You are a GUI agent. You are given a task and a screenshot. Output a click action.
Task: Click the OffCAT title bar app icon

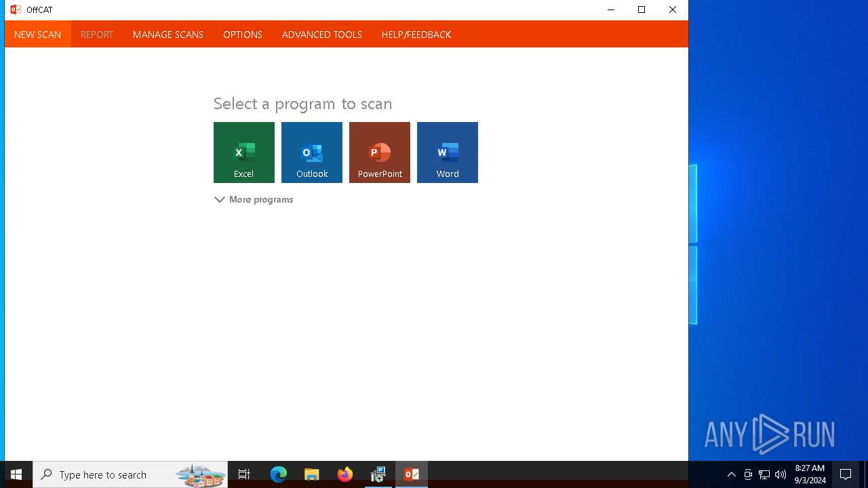point(16,9)
